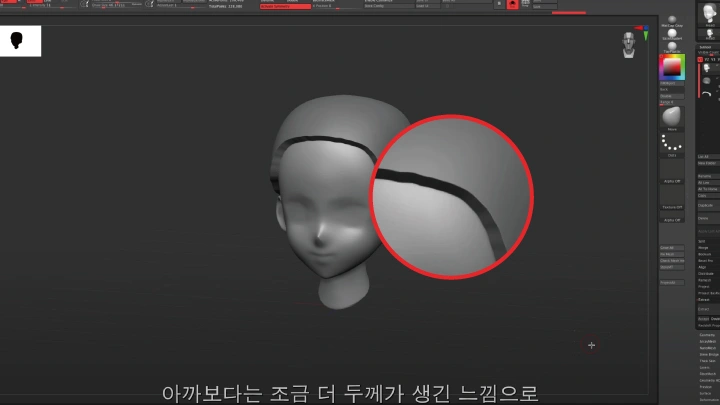Click the All Low button
Viewport: 720px width, 405px height.
[x=708, y=183]
